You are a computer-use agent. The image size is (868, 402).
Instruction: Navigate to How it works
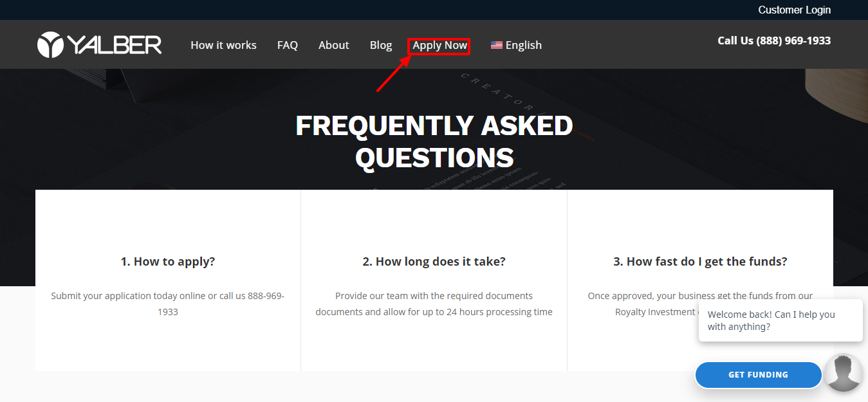(223, 45)
